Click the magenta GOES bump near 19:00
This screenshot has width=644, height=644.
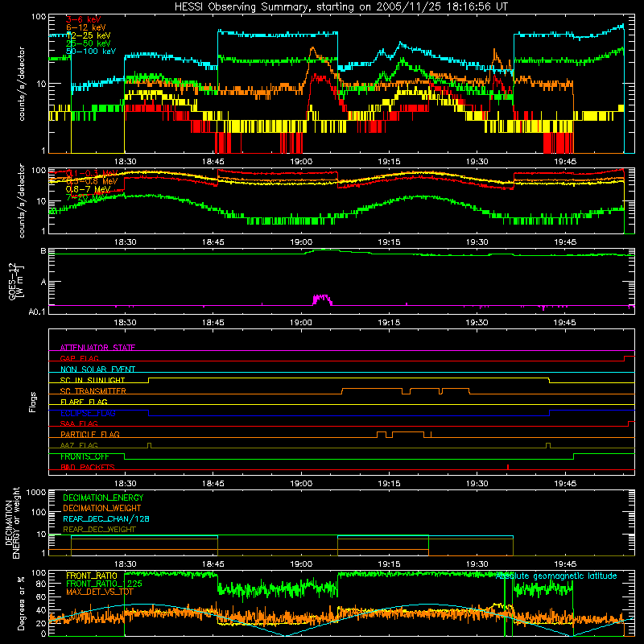[x=322, y=299]
